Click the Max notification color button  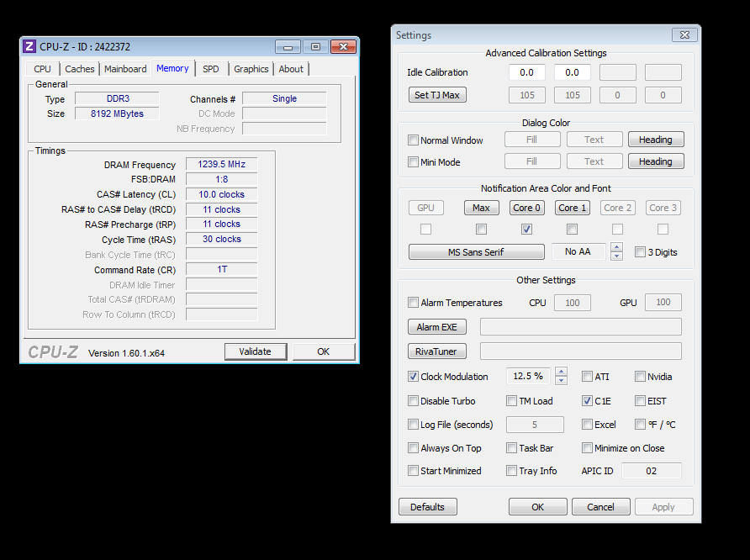point(481,208)
